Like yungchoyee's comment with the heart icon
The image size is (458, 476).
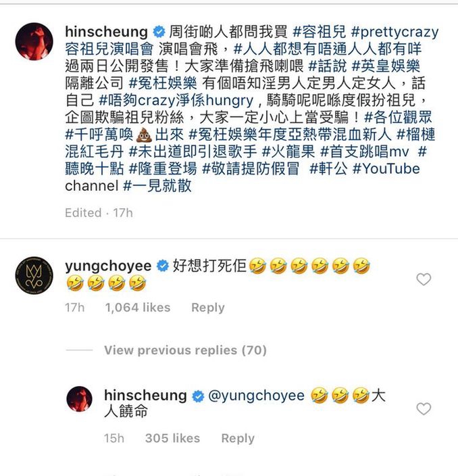click(424, 280)
